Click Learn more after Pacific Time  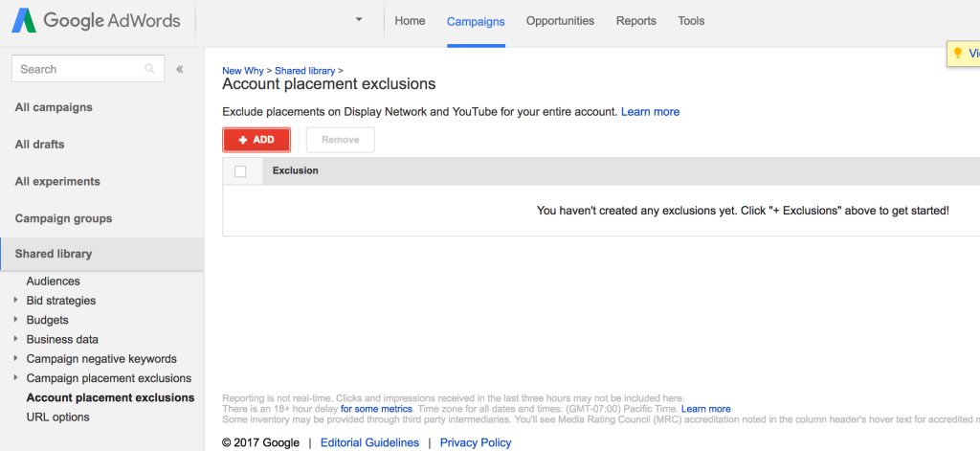[x=705, y=409]
